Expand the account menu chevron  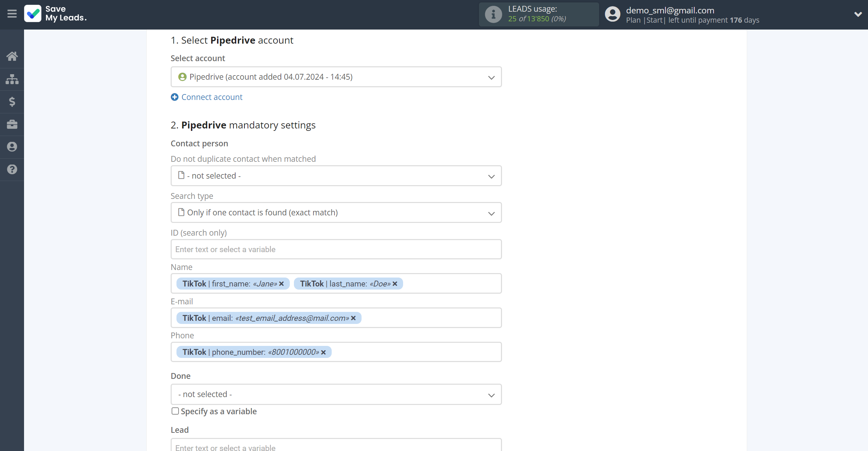tap(858, 14)
